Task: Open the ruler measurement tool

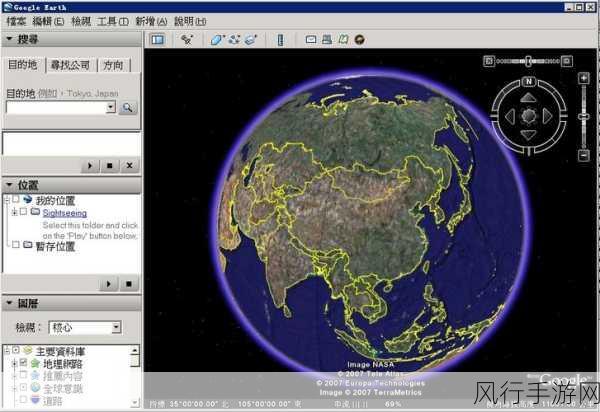Action: coord(280,39)
